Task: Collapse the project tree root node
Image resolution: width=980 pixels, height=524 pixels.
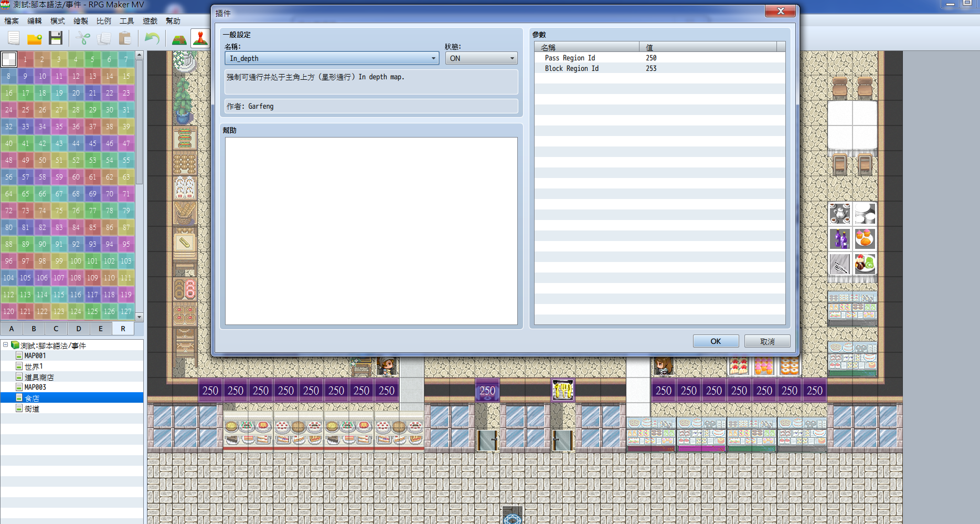Action: [6, 345]
